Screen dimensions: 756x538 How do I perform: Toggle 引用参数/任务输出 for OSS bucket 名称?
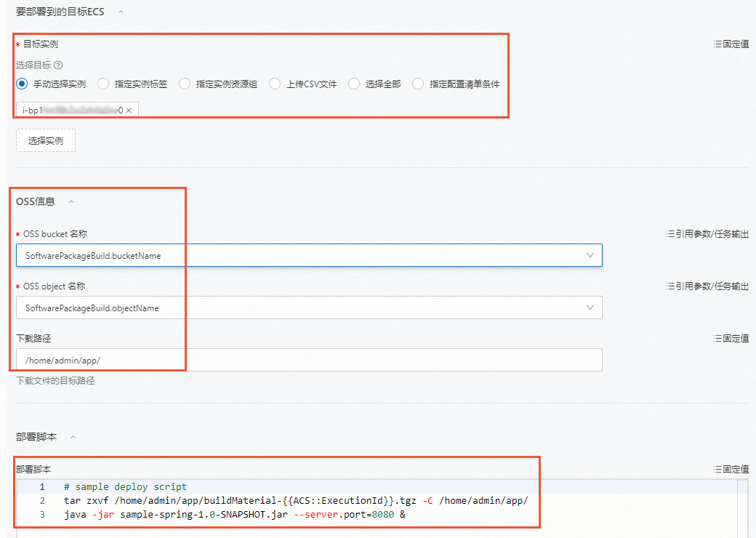tap(707, 234)
